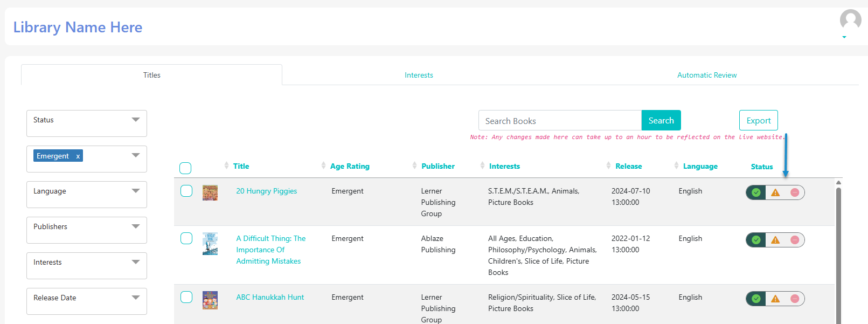Expand the age rating filter showing Emergent
This screenshot has height=324, width=868.
click(87, 159)
